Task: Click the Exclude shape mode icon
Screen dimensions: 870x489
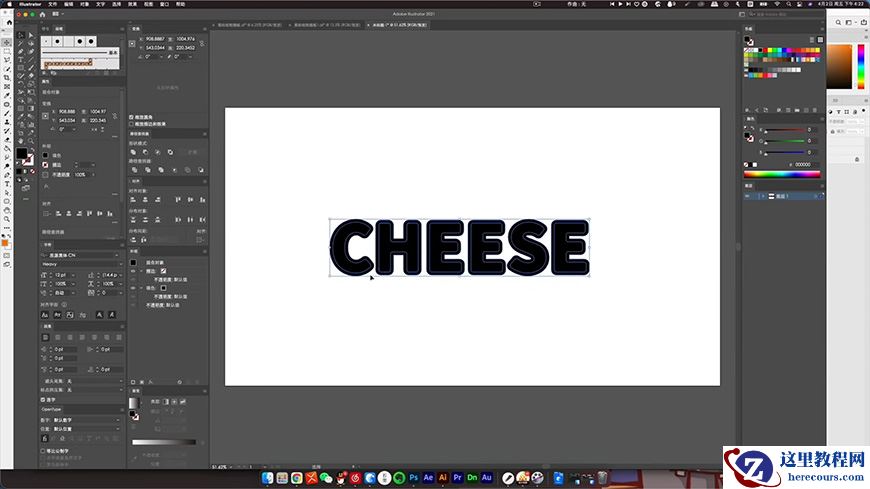Action: point(170,152)
